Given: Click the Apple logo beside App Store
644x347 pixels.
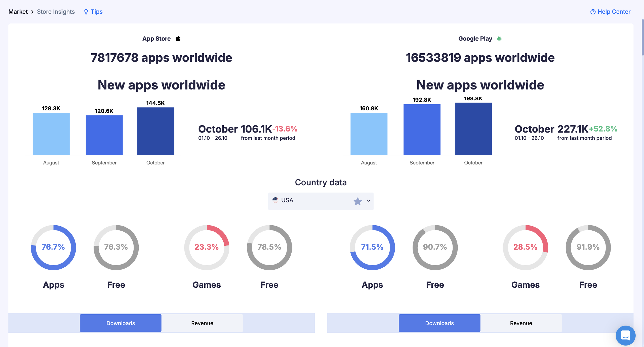Looking at the screenshot, I should point(178,38).
